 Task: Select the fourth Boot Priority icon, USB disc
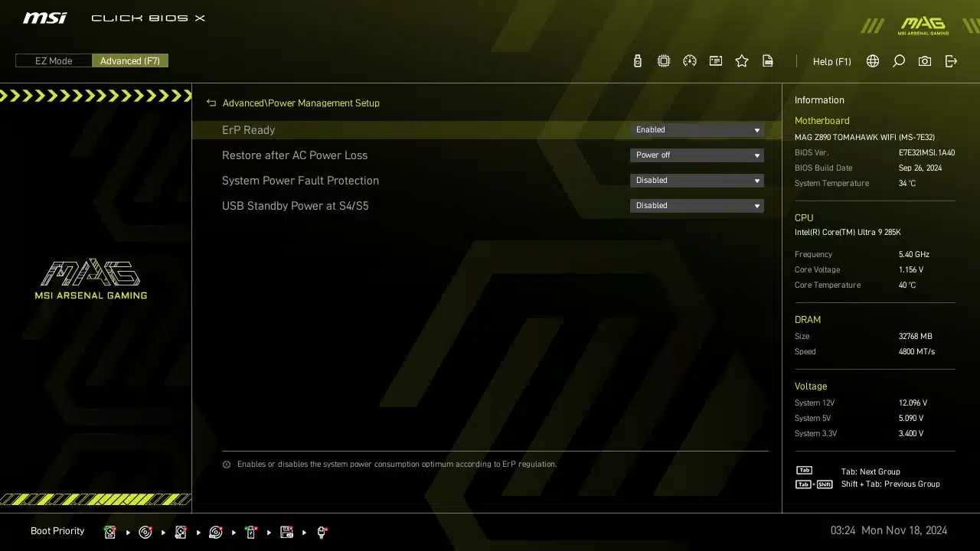click(216, 532)
